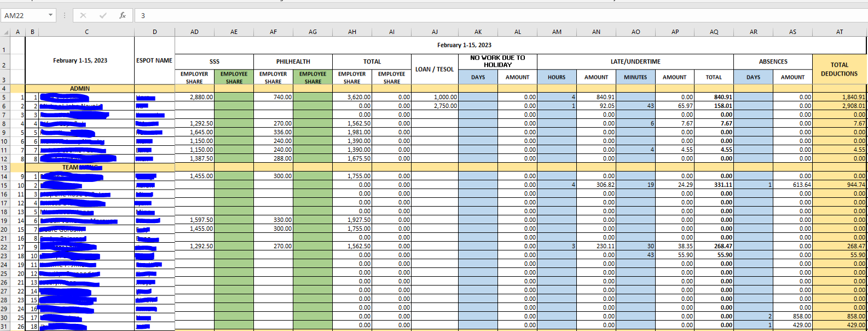Select SSS employer share 2,880.00 cell
The image size is (868, 331).
(194, 97)
